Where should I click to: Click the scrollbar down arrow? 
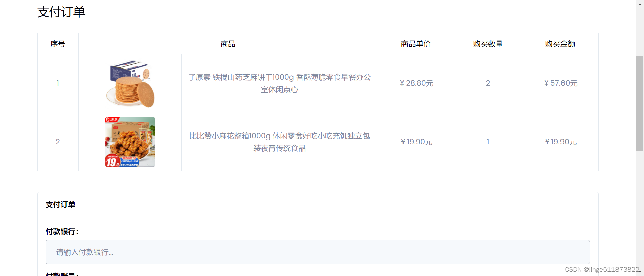pyautogui.click(x=640, y=272)
